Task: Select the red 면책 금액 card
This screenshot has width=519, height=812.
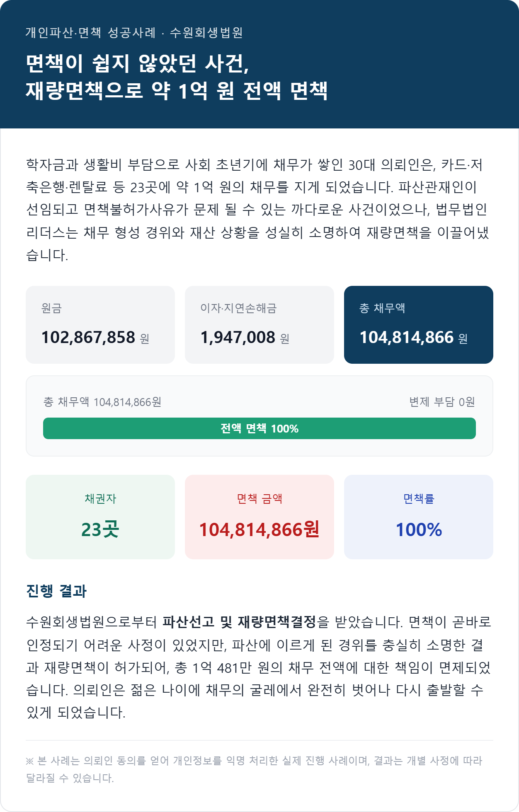Action: 259,517
